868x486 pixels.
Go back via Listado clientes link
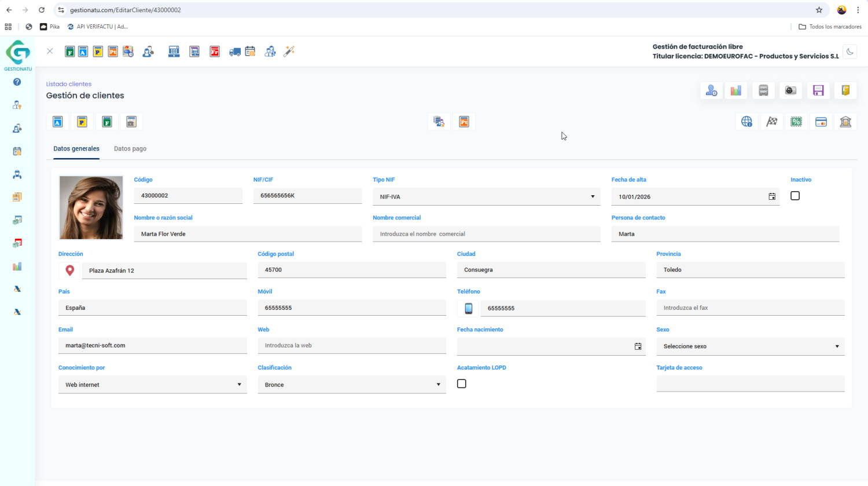coord(69,84)
